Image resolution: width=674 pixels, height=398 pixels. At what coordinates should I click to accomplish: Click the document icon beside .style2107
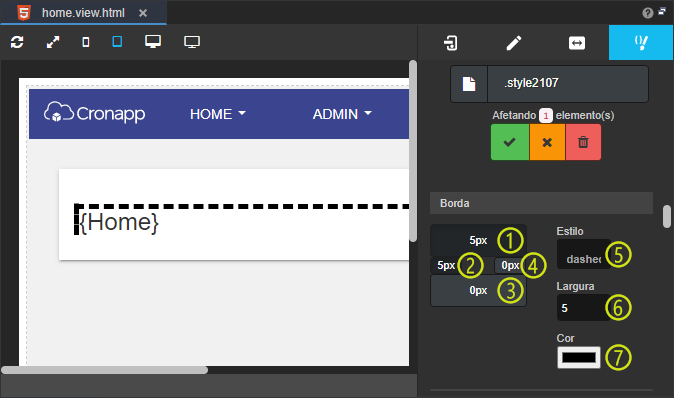(469, 84)
